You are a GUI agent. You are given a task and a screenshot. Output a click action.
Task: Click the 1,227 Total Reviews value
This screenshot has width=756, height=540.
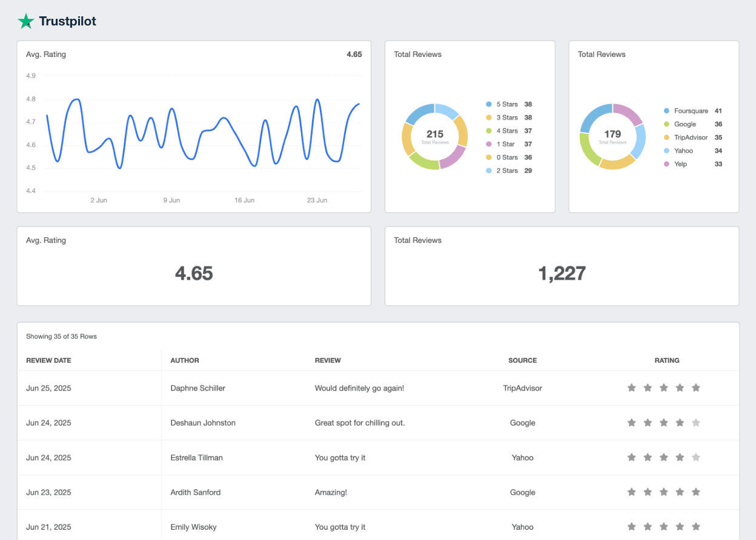coord(562,273)
